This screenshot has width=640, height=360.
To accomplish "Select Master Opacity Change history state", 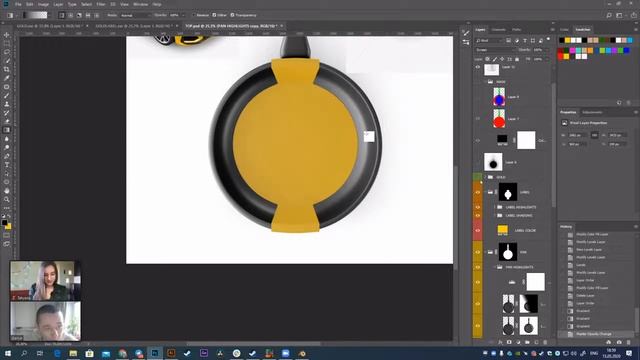I will tap(593, 334).
